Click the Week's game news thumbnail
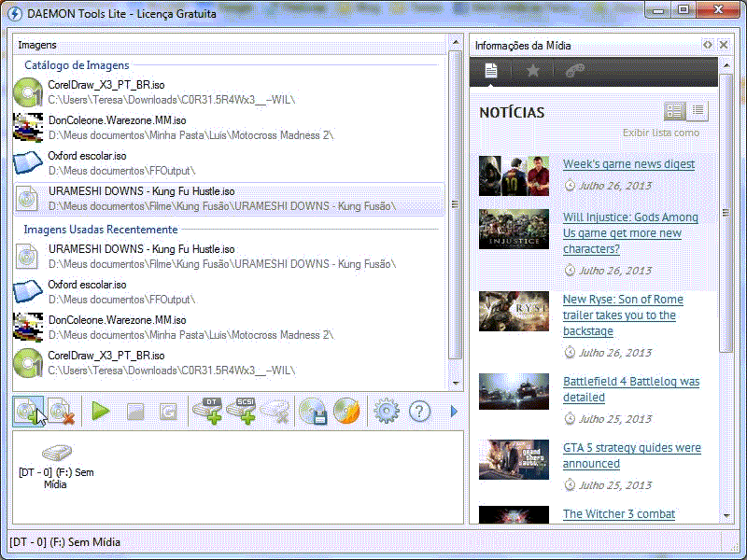747x560 pixels. click(x=514, y=175)
